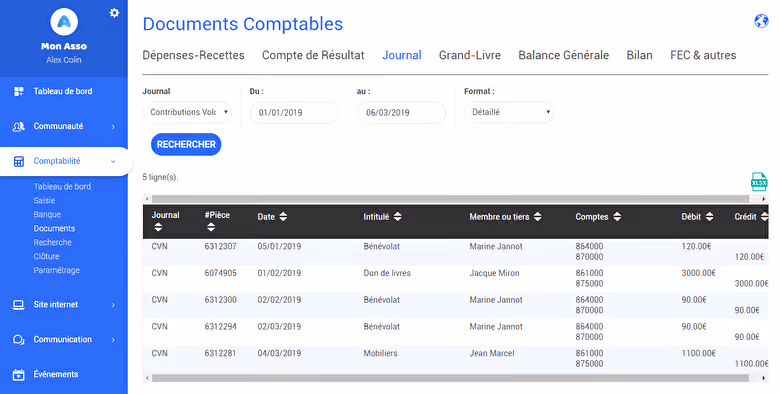
Task: Open the Format Détaillé dropdown
Action: [x=509, y=112]
